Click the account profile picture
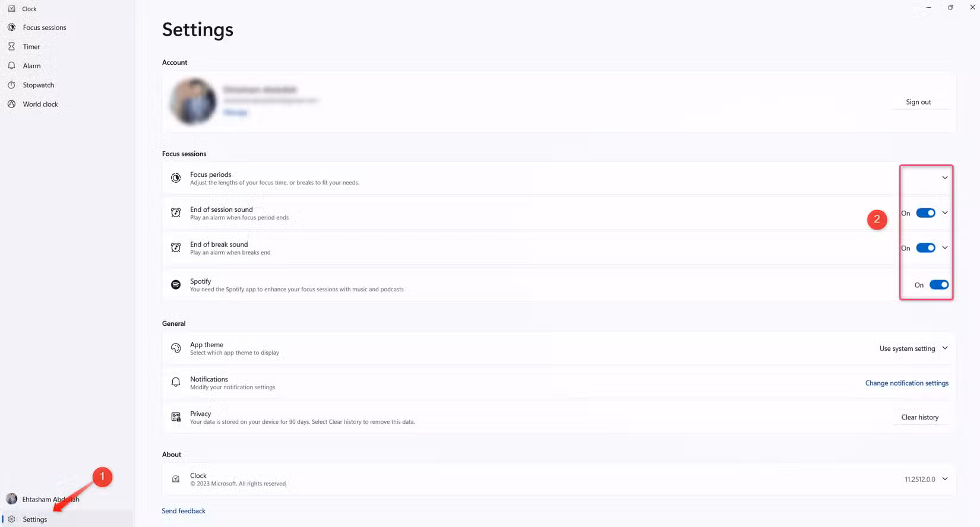The image size is (980, 527). point(193,101)
